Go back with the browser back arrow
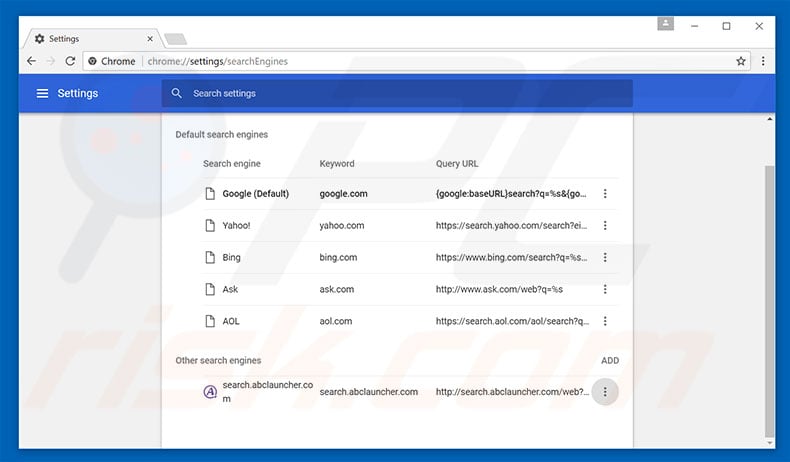The height and width of the screenshot is (462, 790). tap(32, 61)
